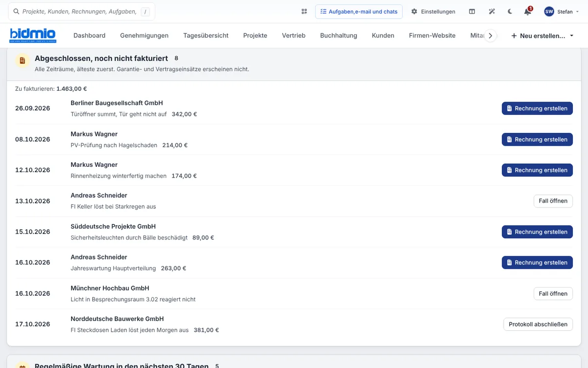The width and height of the screenshot is (588, 368).
Task: Go to the Dashboard tab
Action: pyautogui.click(x=89, y=35)
